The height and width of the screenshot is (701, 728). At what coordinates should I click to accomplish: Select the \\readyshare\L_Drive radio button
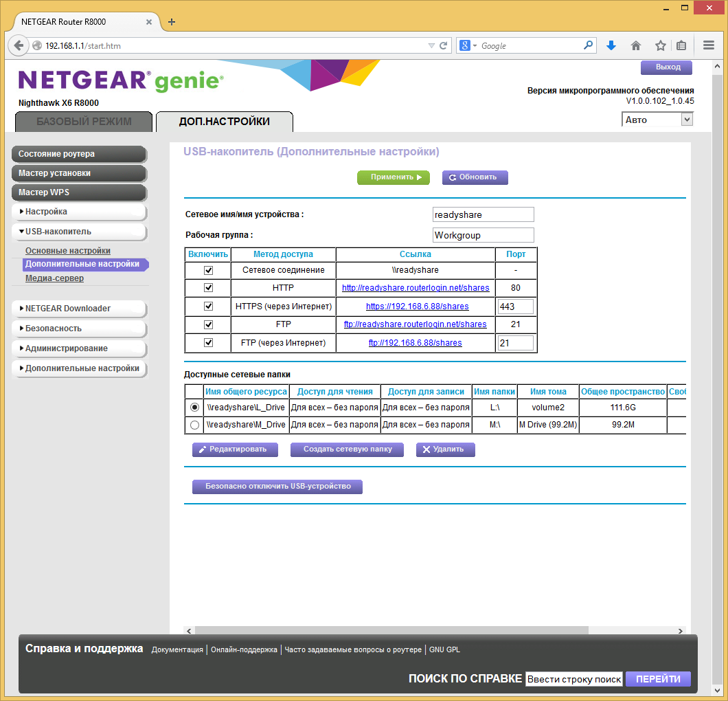(x=194, y=408)
